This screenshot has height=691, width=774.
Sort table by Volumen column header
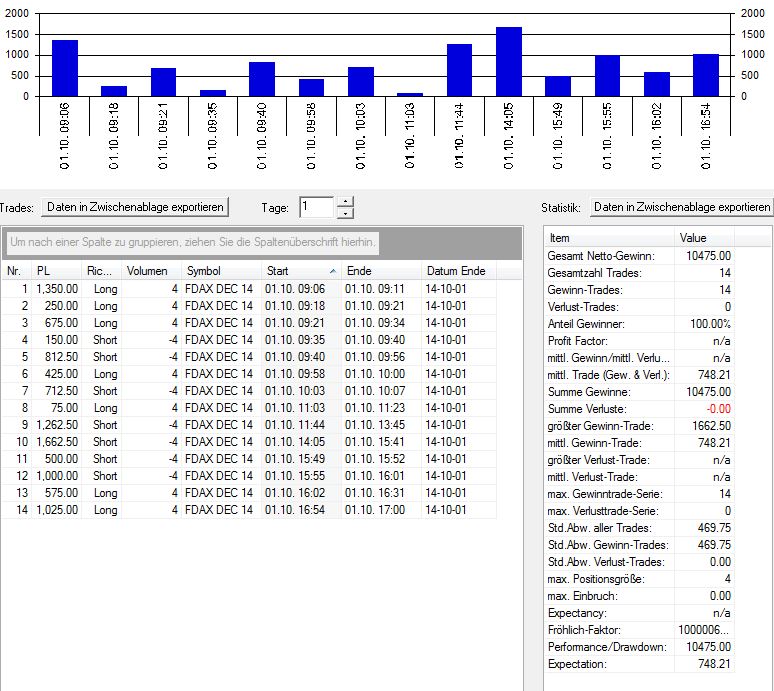tap(151, 271)
